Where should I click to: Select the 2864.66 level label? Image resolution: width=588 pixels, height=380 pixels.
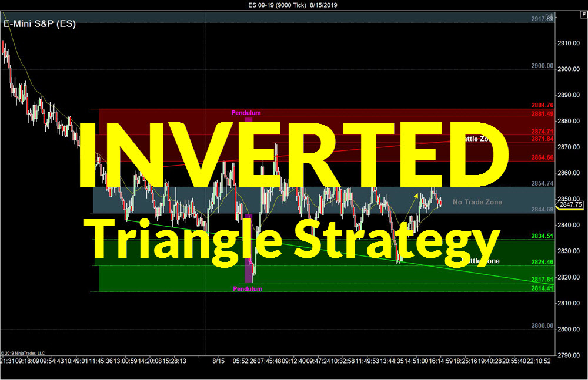tap(542, 157)
